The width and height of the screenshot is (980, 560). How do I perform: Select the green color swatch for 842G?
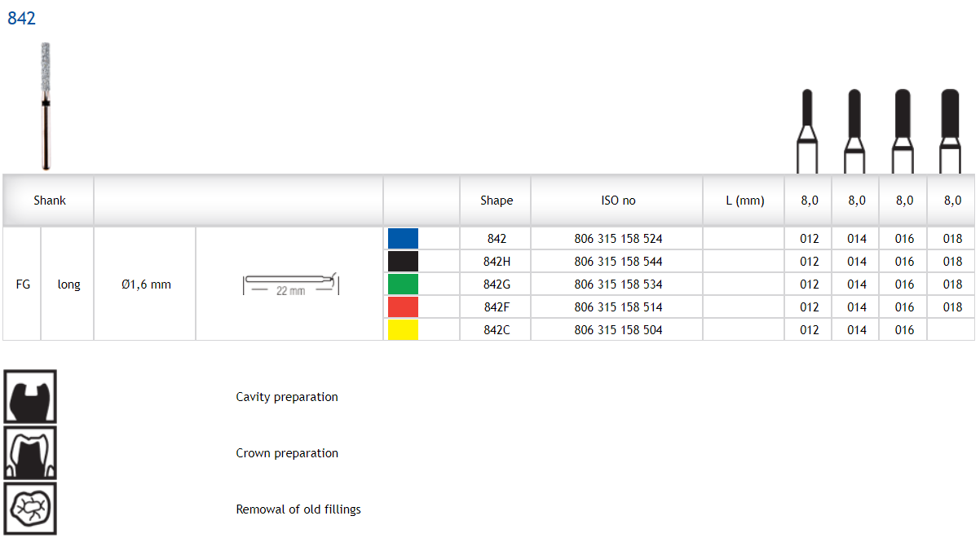click(403, 284)
